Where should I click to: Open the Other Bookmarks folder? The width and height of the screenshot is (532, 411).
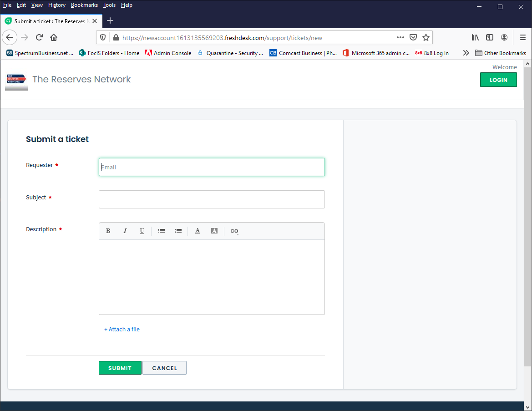coord(501,53)
